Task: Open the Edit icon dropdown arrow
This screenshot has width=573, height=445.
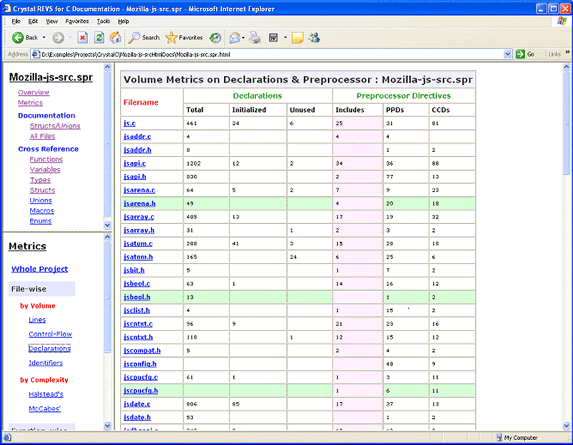Action: point(285,37)
